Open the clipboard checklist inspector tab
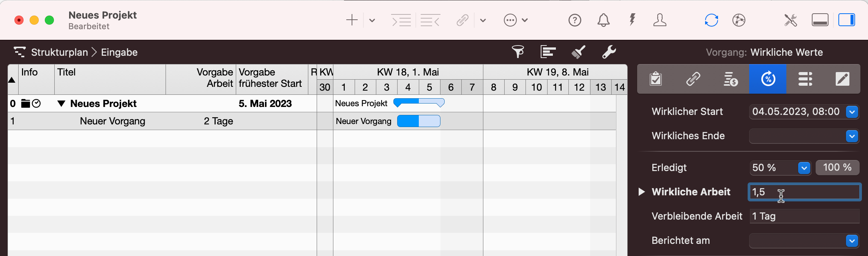The image size is (868, 256). click(x=656, y=79)
